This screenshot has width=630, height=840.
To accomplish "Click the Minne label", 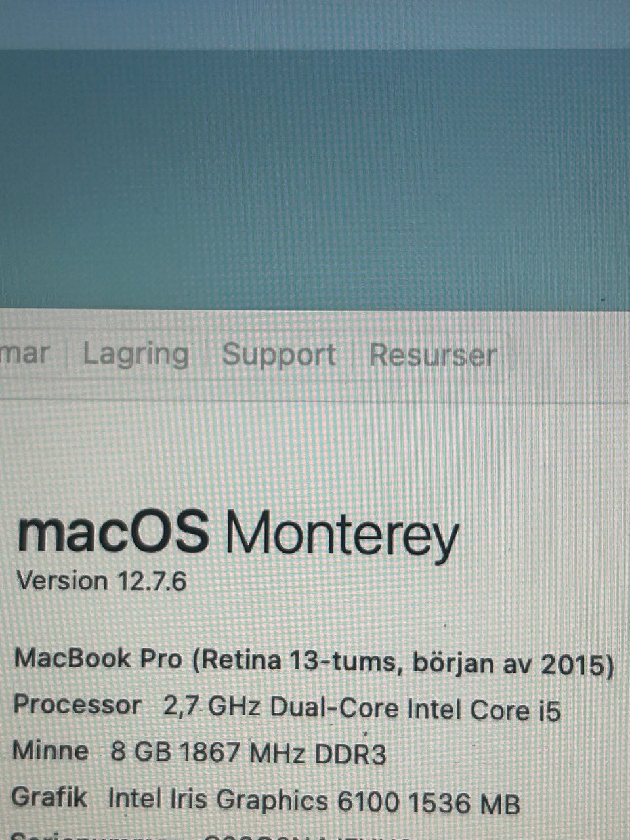I will [51, 751].
